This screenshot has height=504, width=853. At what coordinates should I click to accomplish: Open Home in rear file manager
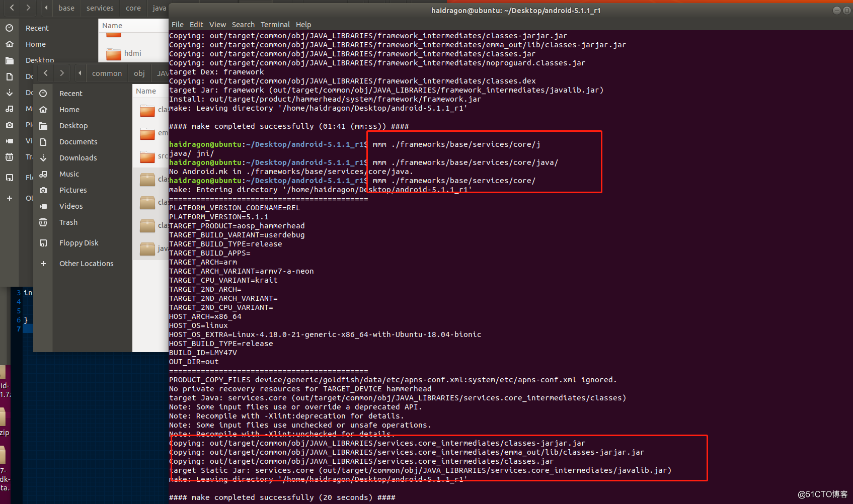coord(36,44)
